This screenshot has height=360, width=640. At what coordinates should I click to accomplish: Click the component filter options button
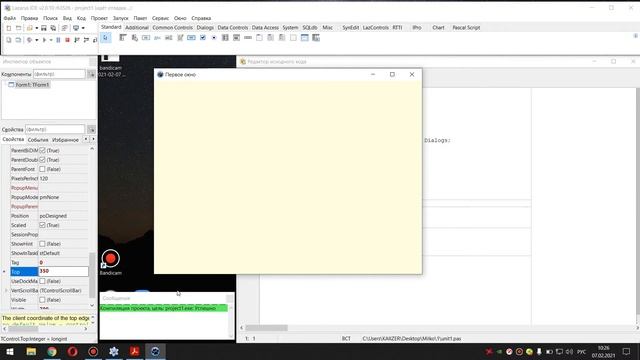point(91,74)
